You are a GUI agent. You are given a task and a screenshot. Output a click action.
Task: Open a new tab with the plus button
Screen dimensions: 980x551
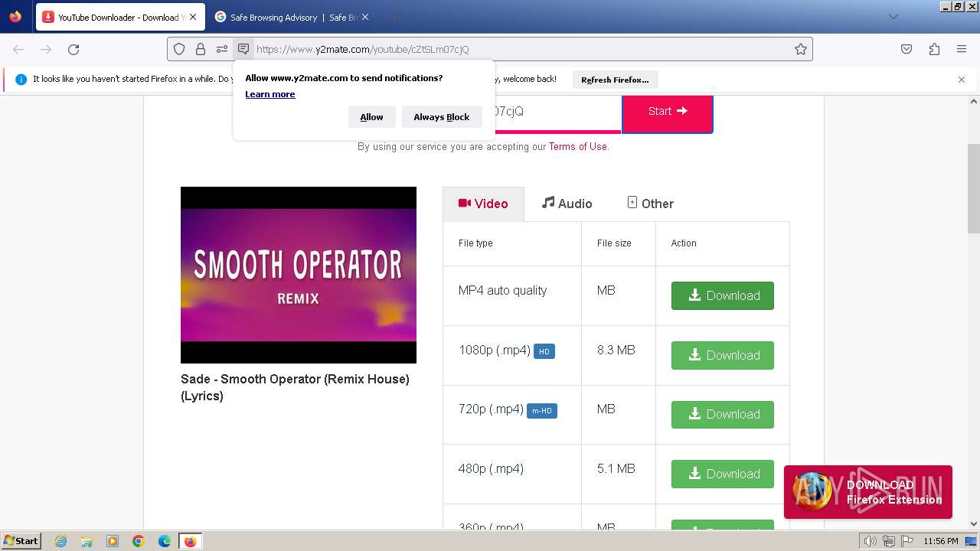(394, 17)
